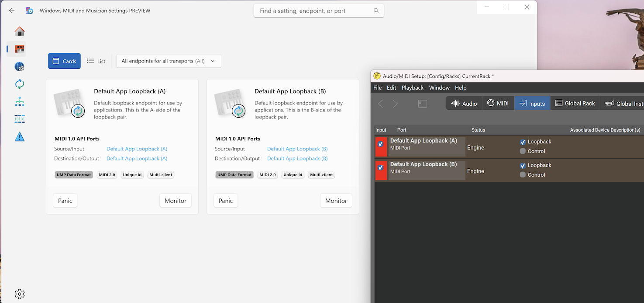Enable Control for Default App Loopback (B)
The width and height of the screenshot is (644, 303).
pyautogui.click(x=523, y=175)
